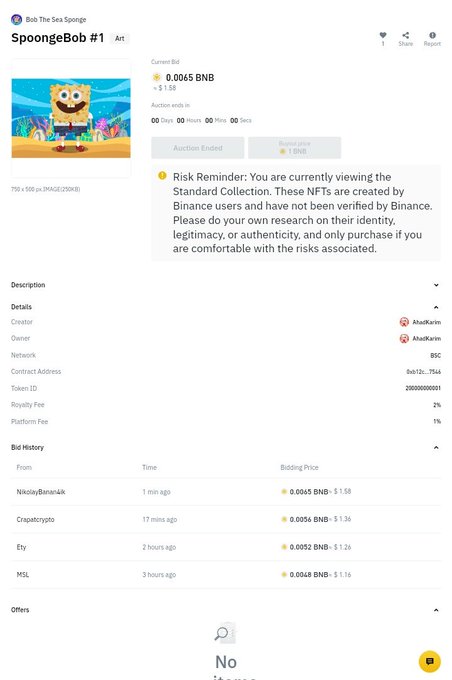This screenshot has width=452, height=680.
Task: Open the yellow chat support bubble
Action: tap(429, 661)
